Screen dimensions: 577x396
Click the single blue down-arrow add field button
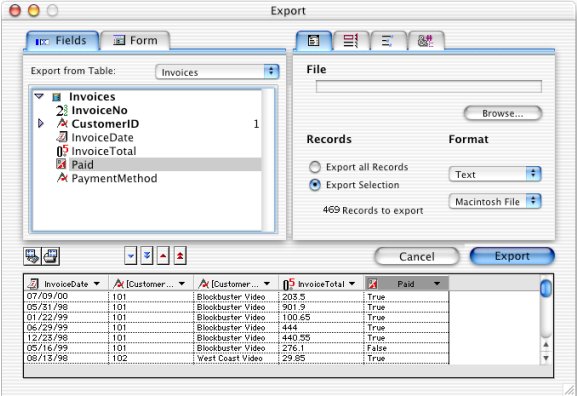131,256
